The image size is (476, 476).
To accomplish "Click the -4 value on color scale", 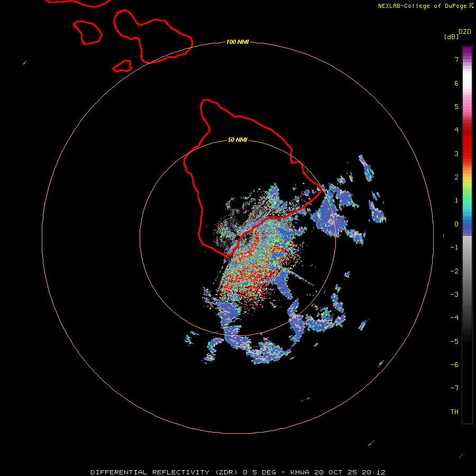I will click(x=454, y=318).
